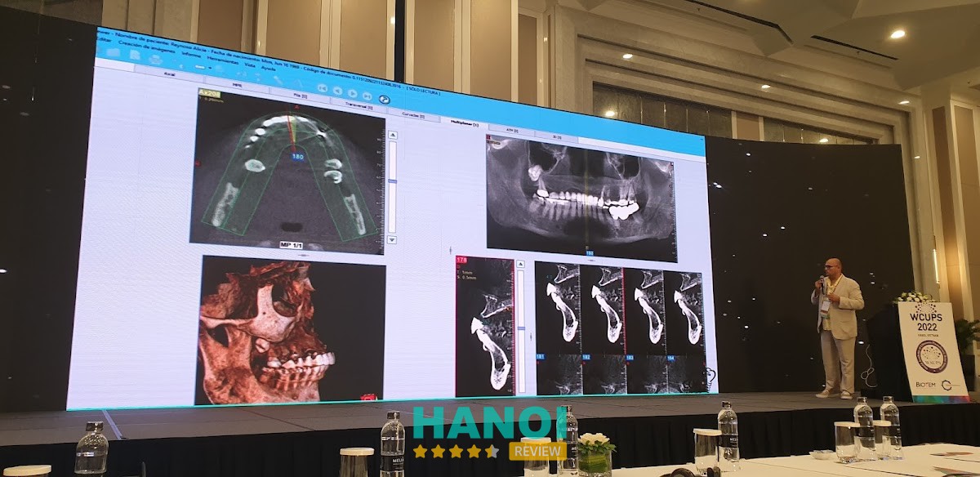Image resolution: width=980 pixels, height=477 pixels.
Task: Go to next image with forward arrow
Action: (x=352, y=93)
